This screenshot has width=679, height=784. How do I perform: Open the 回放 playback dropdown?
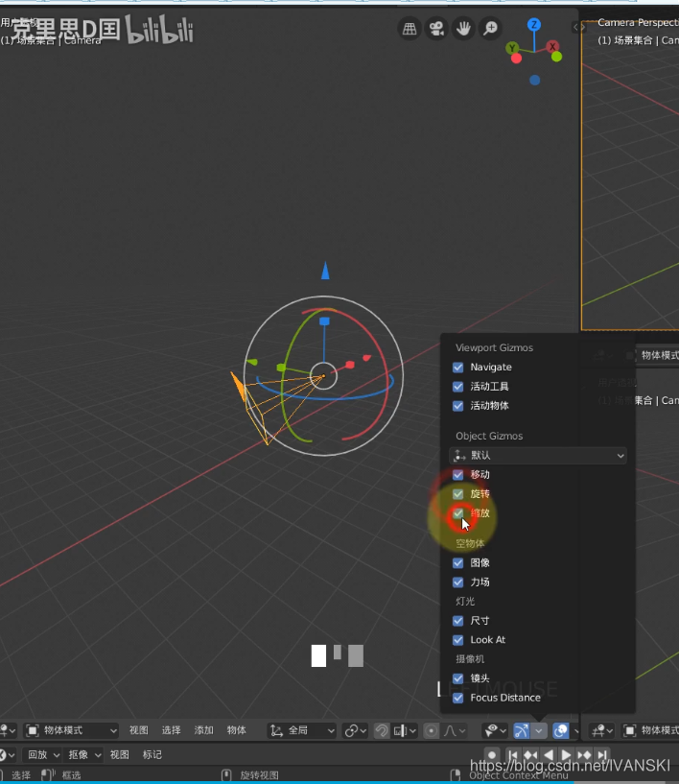(x=42, y=754)
